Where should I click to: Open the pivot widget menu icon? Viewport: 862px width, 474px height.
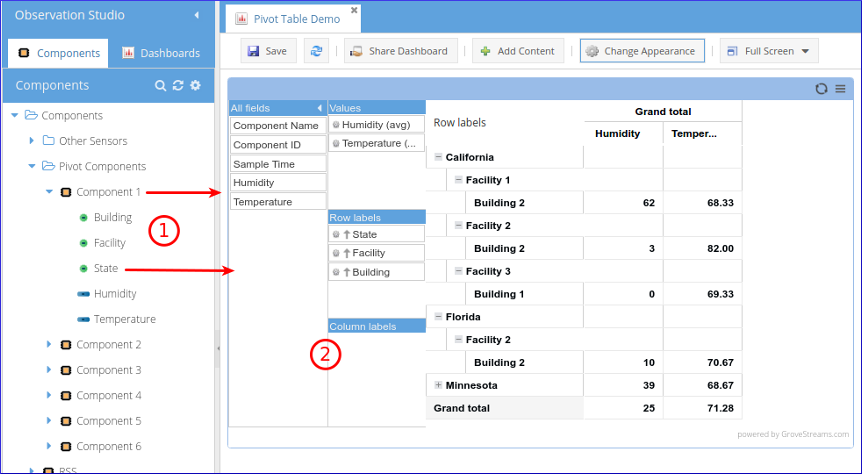[840, 89]
